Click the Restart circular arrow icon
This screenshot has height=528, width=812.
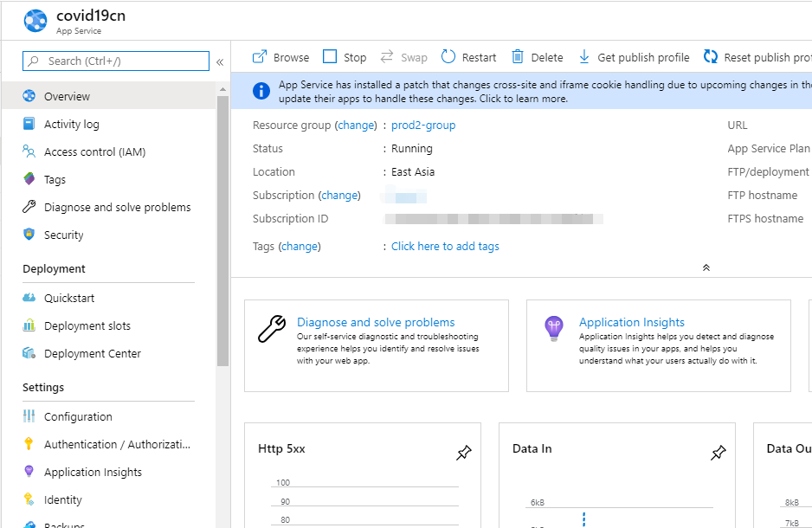448,56
